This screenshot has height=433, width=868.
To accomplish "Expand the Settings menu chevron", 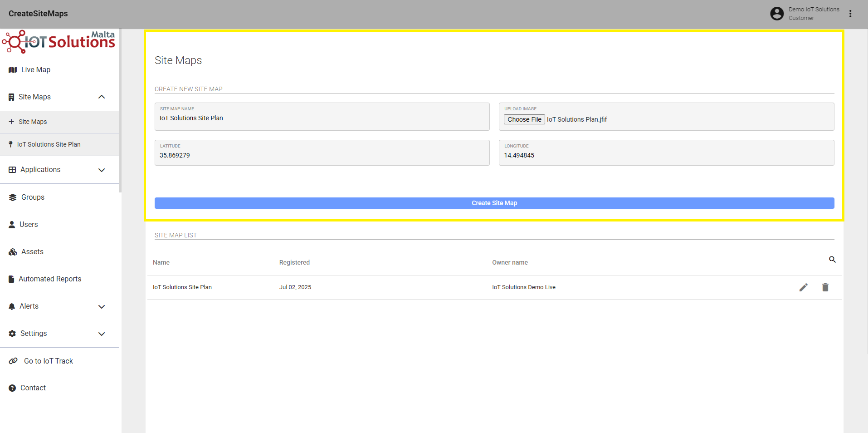I will point(102,334).
